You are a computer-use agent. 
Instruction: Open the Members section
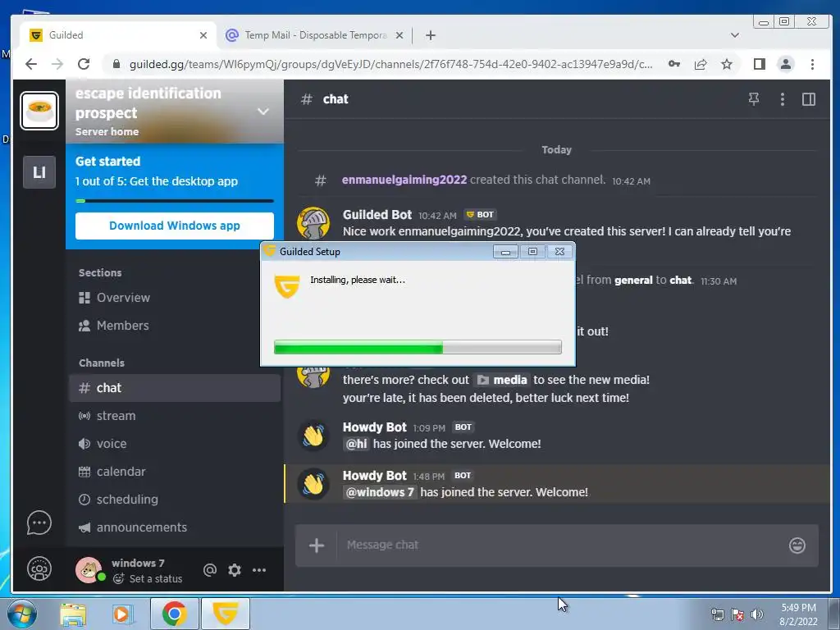point(175,326)
